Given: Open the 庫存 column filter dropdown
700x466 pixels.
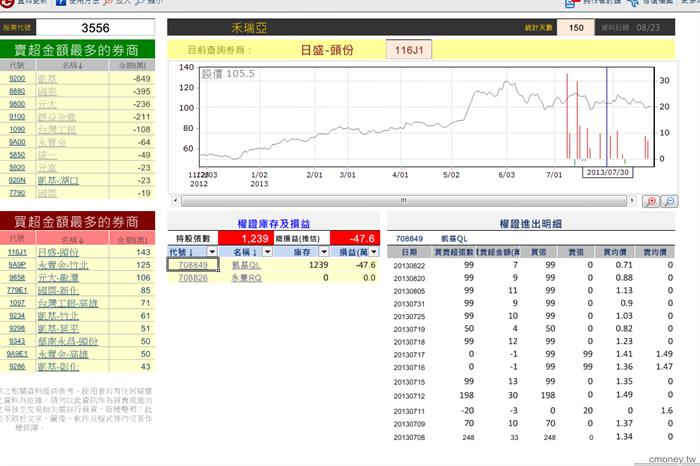Looking at the screenshot, I should pyautogui.click(x=324, y=252).
